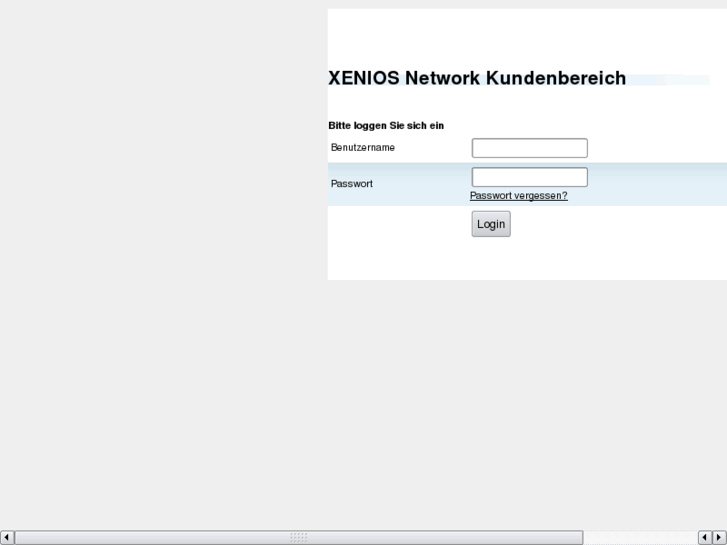The width and height of the screenshot is (727, 545).
Task: Click the 'Bitte loggen Sie sich ein' text
Action: click(x=386, y=126)
